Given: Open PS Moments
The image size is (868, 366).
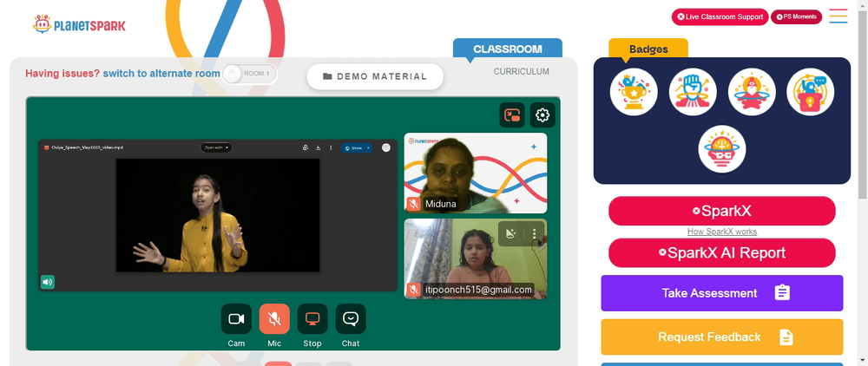Looking at the screenshot, I should (797, 16).
